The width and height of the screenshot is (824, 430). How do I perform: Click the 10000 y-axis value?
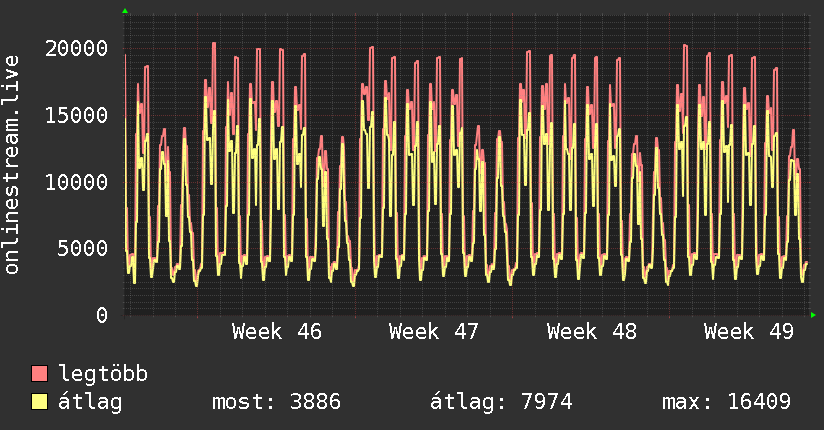tap(78, 183)
